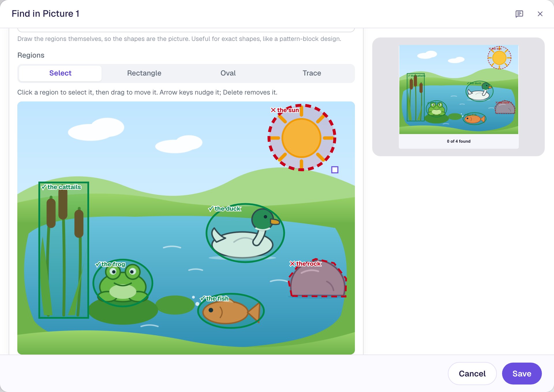Select the fish oval region
Image resolution: width=554 pixels, height=392 pixels.
[231, 311]
